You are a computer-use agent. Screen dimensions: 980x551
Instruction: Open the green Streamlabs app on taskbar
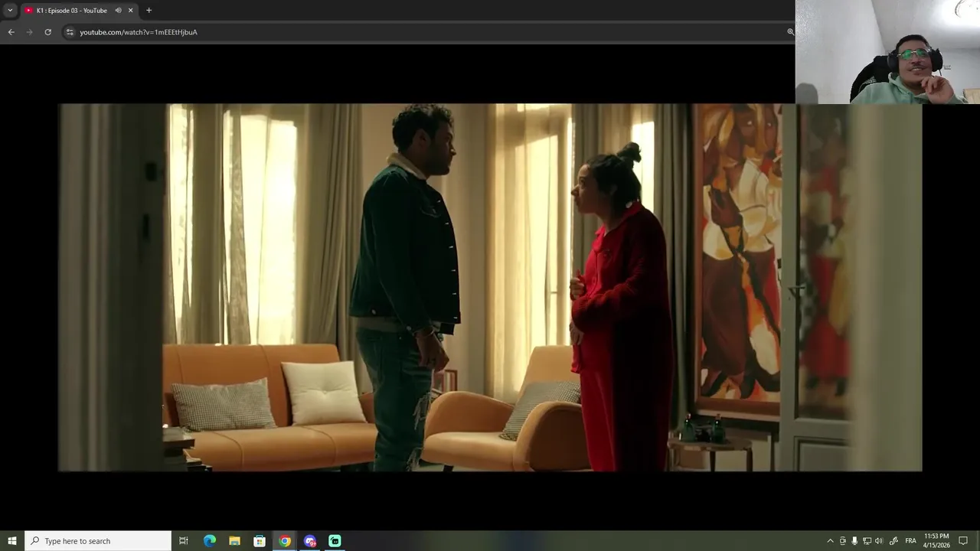[x=335, y=541]
